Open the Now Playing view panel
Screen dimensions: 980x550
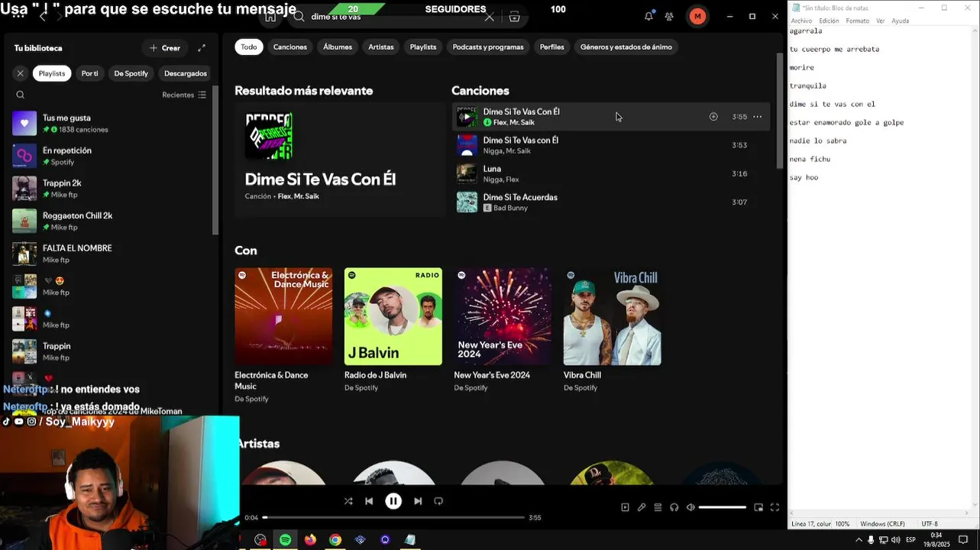click(x=625, y=507)
